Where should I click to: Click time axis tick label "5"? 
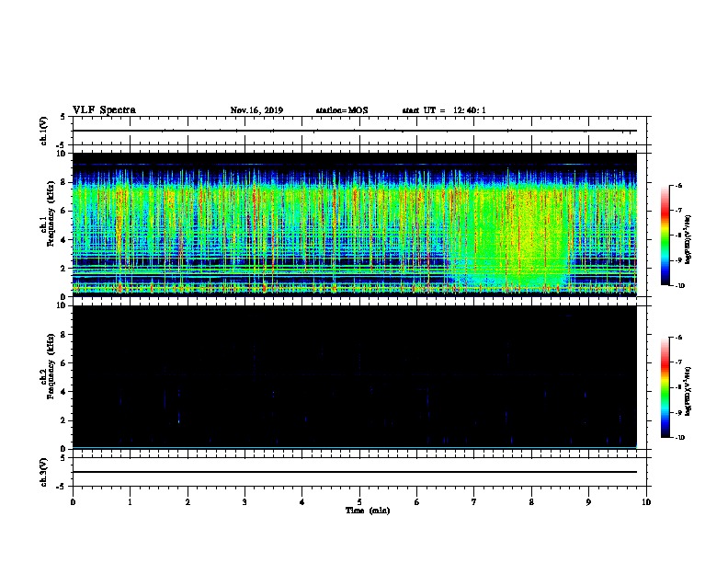[x=359, y=502]
